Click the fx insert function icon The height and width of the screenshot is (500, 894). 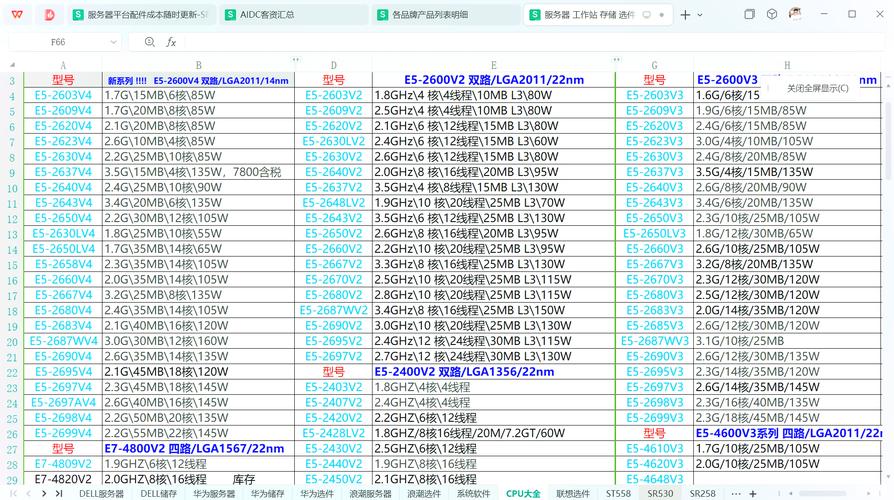(171, 42)
